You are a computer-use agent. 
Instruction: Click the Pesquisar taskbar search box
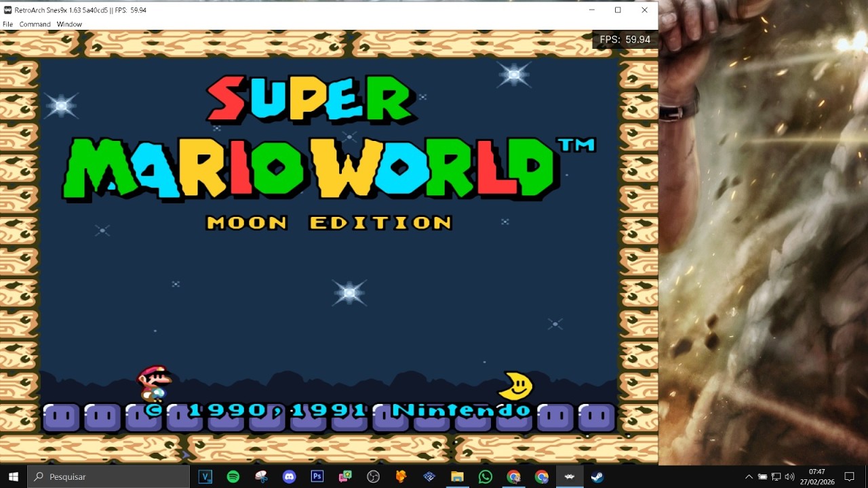pyautogui.click(x=108, y=476)
